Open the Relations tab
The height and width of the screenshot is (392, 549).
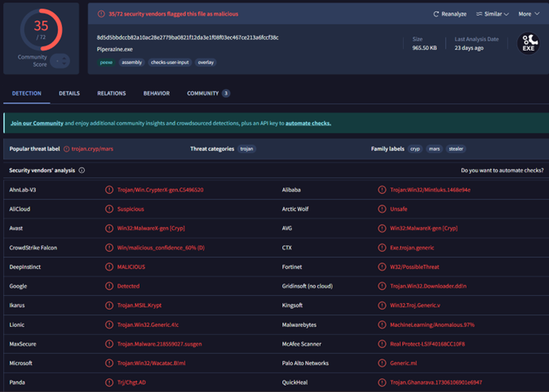pos(111,94)
